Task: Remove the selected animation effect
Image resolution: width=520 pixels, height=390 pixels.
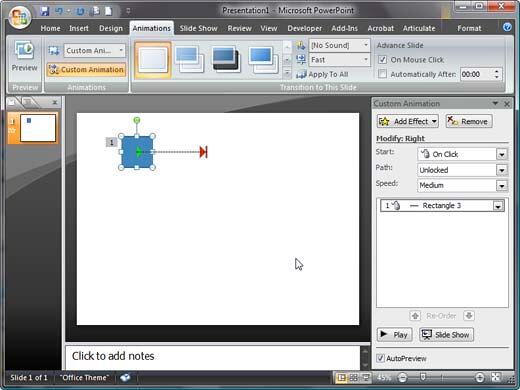Action: click(x=468, y=121)
